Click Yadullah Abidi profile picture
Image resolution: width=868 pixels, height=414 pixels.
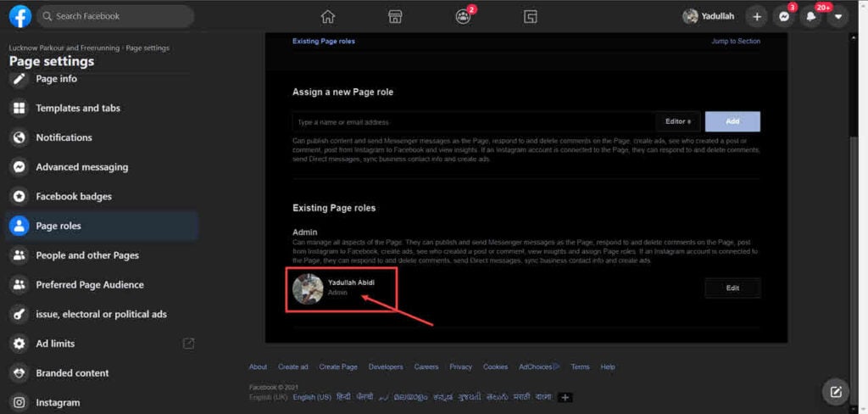tap(308, 288)
